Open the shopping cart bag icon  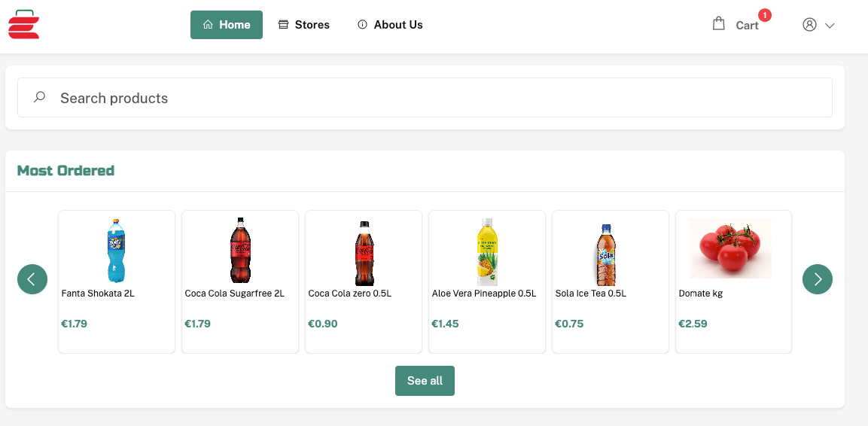click(719, 24)
